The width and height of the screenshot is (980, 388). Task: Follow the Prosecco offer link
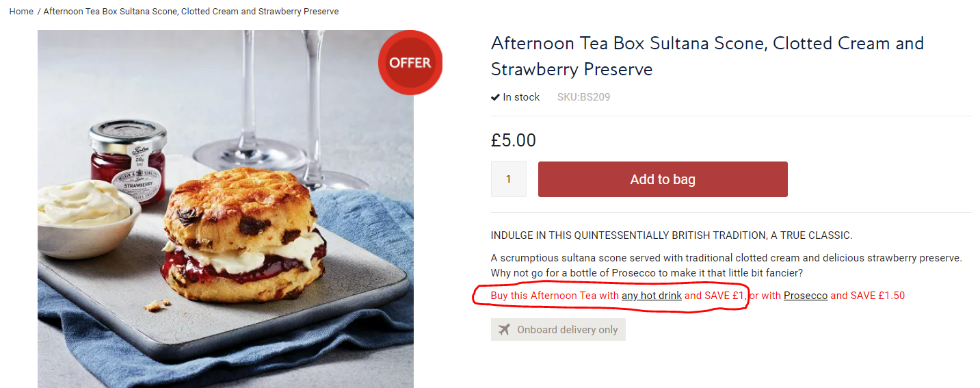pyautogui.click(x=805, y=296)
